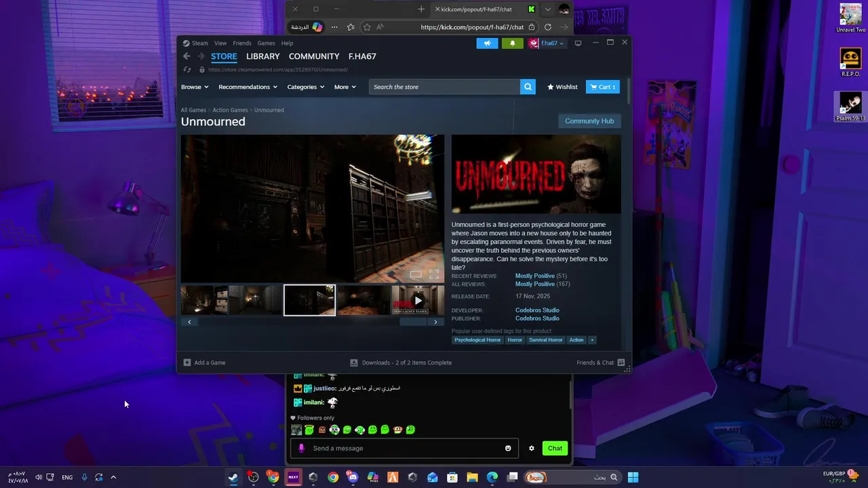Open the Cart 1 button
This screenshot has height=488, width=868.
click(x=603, y=87)
